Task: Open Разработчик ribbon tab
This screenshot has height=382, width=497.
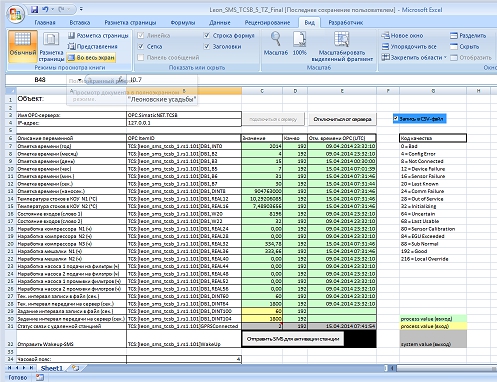Action: tap(346, 23)
